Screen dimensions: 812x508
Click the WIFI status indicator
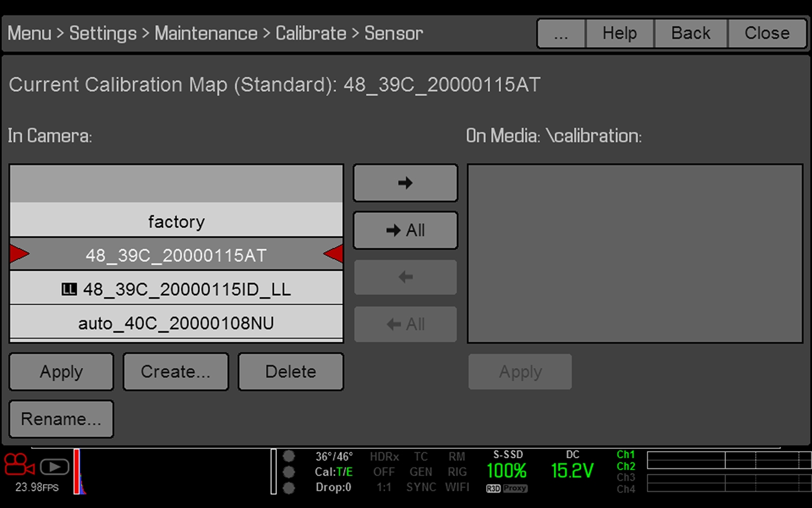[x=457, y=487]
